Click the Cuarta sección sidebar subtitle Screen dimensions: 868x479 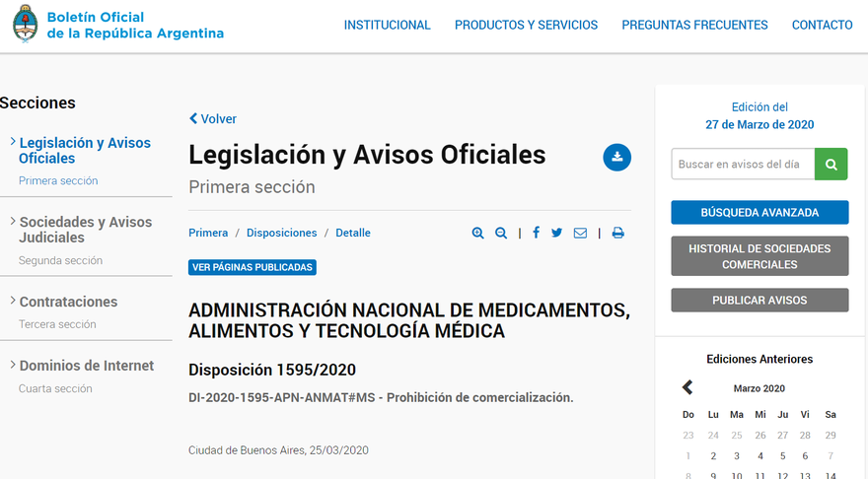(55, 388)
